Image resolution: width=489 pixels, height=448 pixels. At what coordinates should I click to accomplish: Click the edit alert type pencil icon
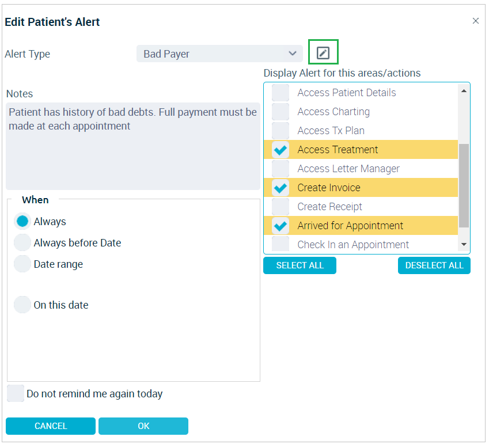pyautogui.click(x=323, y=53)
